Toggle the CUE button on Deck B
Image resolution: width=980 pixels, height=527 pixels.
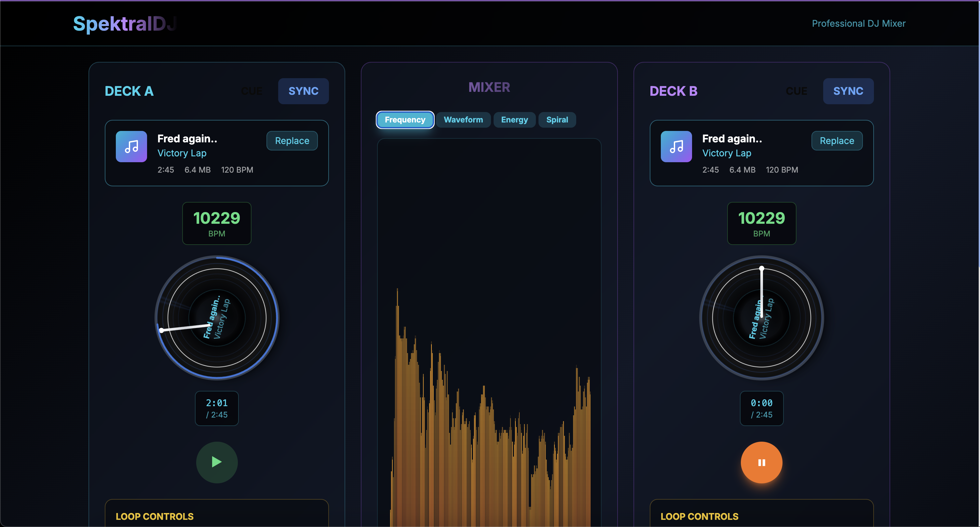(796, 91)
